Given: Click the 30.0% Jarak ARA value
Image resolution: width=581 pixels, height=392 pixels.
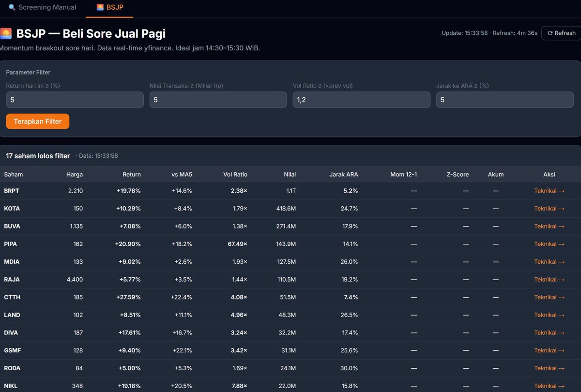Looking at the screenshot, I should (350, 368).
